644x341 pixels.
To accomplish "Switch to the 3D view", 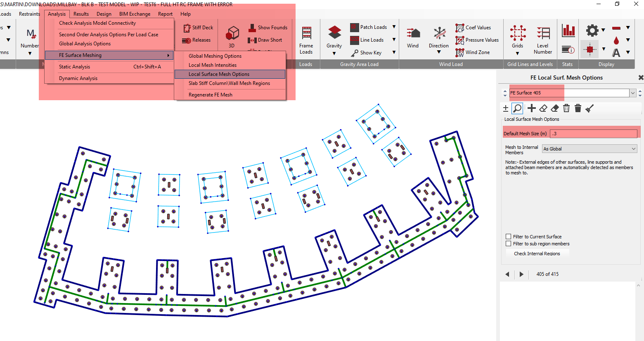I will point(233,33).
